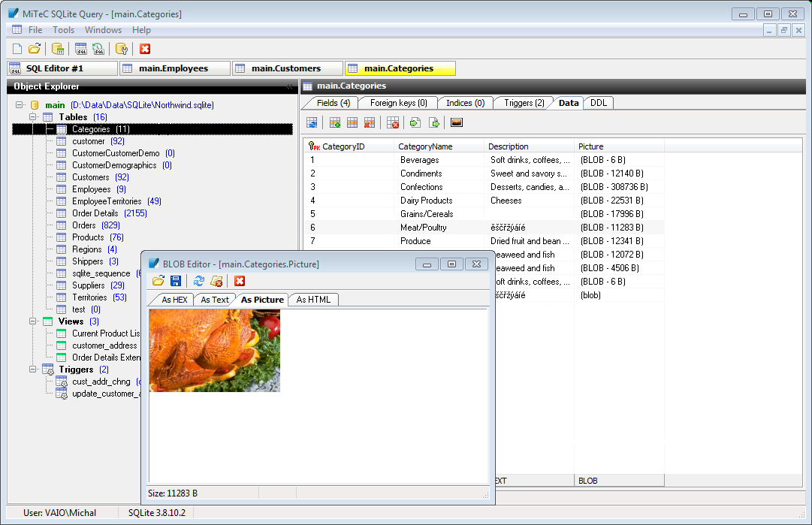Image resolution: width=812 pixels, height=525 pixels.
Task: Click the Picture column header
Action: point(619,146)
